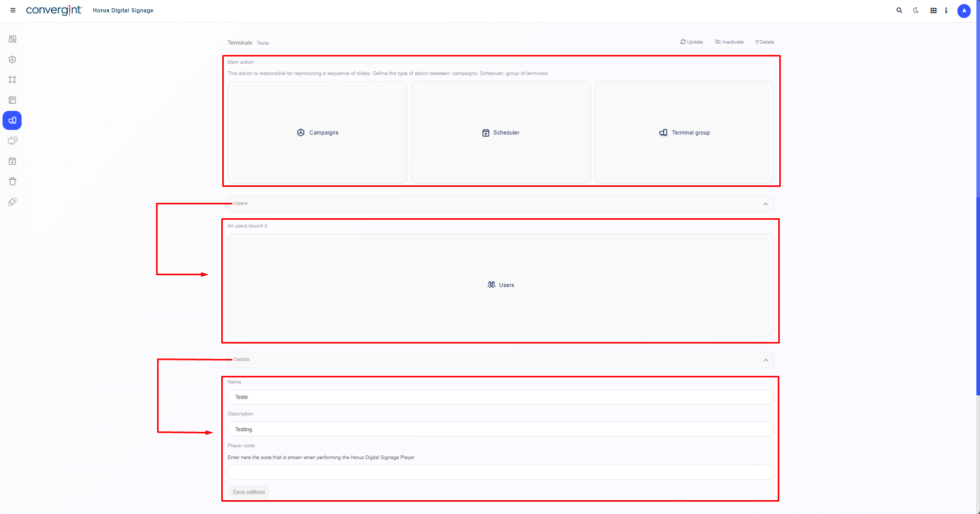Click the Player code input field
The width and height of the screenshot is (980, 514).
500,472
